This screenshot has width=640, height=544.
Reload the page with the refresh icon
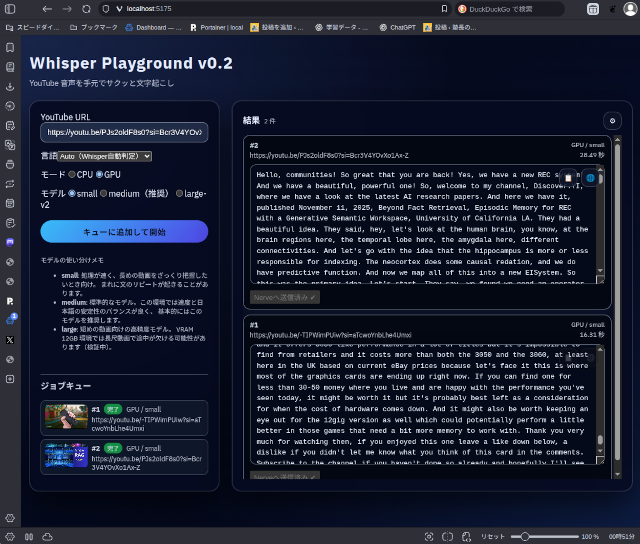(87, 8)
